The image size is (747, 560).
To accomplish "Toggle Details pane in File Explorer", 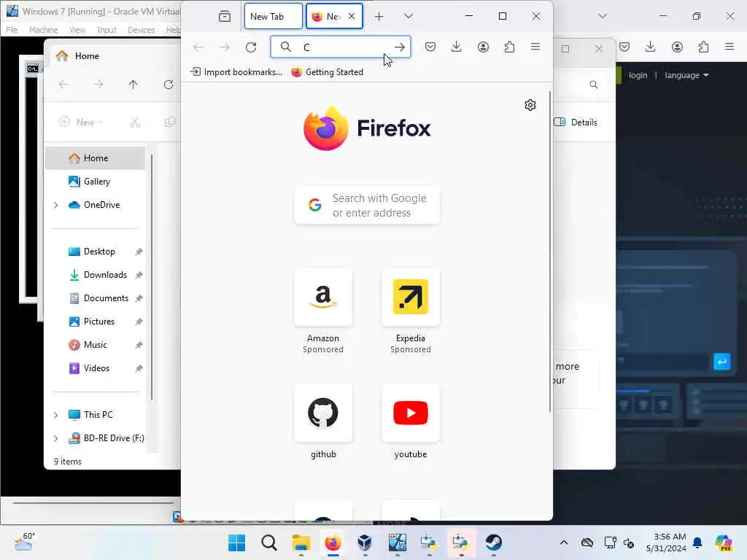I will coord(576,122).
